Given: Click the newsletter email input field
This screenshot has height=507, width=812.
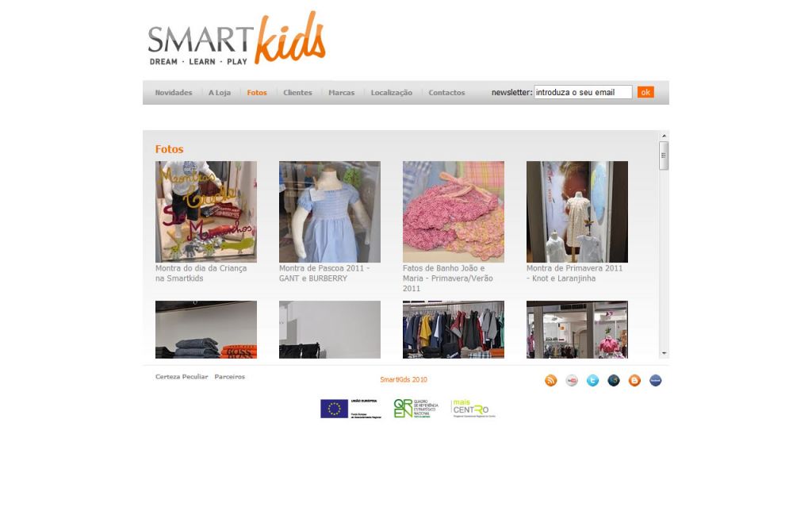Looking at the screenshot, I should 583,92.
